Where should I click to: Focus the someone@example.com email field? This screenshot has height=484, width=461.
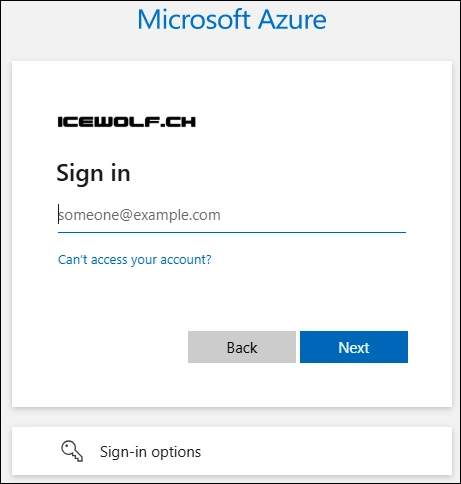click(x=232, y=215)
